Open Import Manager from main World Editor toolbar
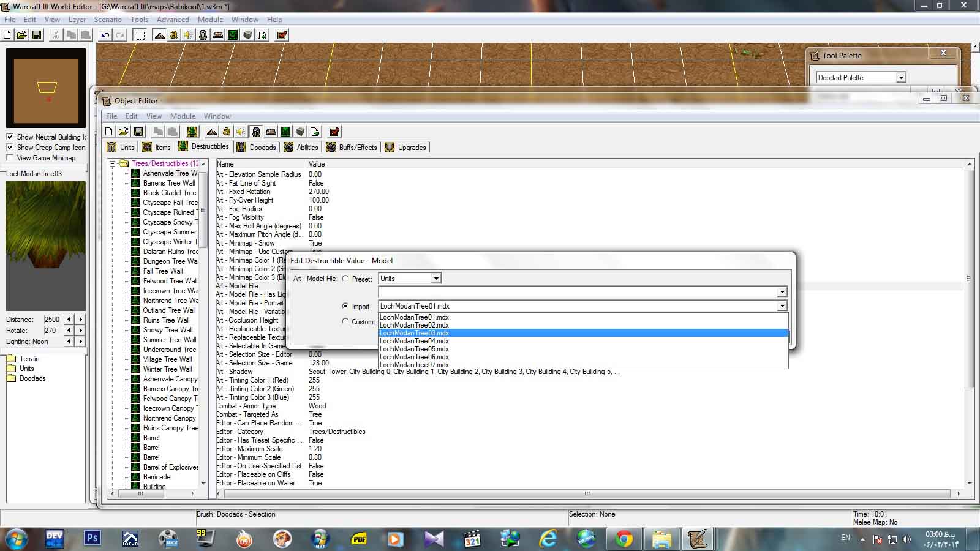 (x=262, y=35)
